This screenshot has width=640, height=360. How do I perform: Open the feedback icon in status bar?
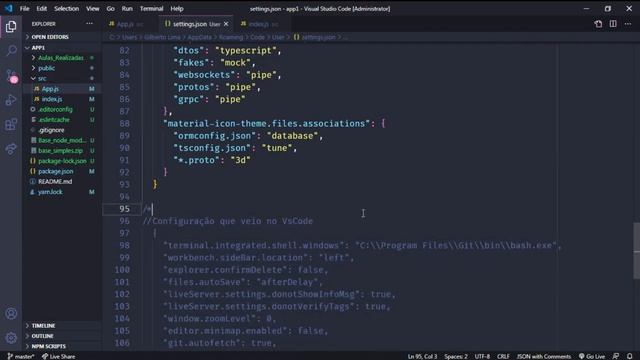[616, 356]
